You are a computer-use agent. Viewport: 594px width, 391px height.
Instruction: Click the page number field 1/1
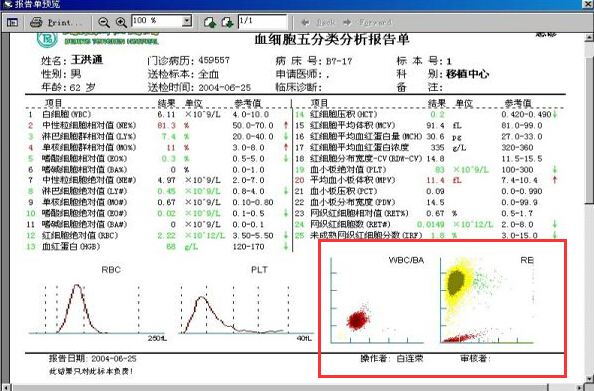click(x=262, y=21)
